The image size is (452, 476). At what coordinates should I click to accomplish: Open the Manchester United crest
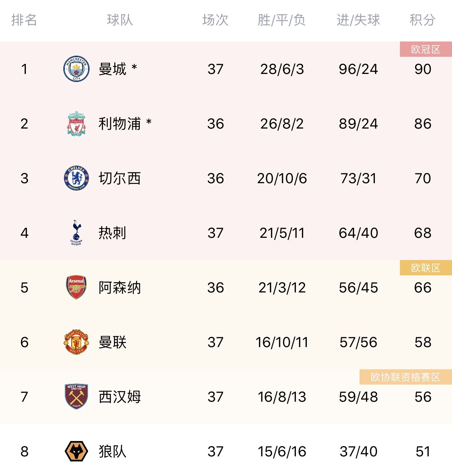[x=76, y=342]
